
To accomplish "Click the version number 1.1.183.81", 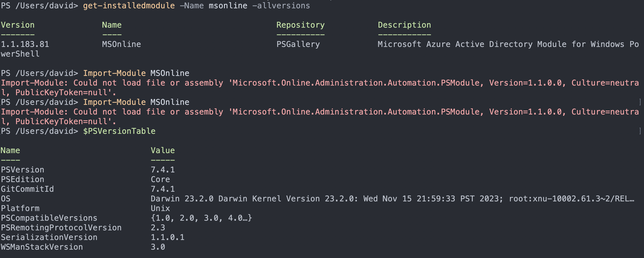I will tap(25, 44).
